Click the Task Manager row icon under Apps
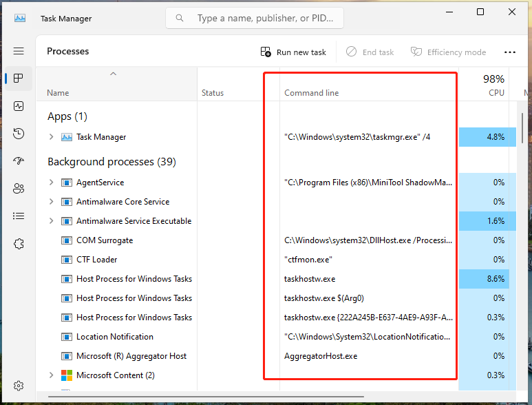This screenshot has width=532, height=405. (67, 137)
